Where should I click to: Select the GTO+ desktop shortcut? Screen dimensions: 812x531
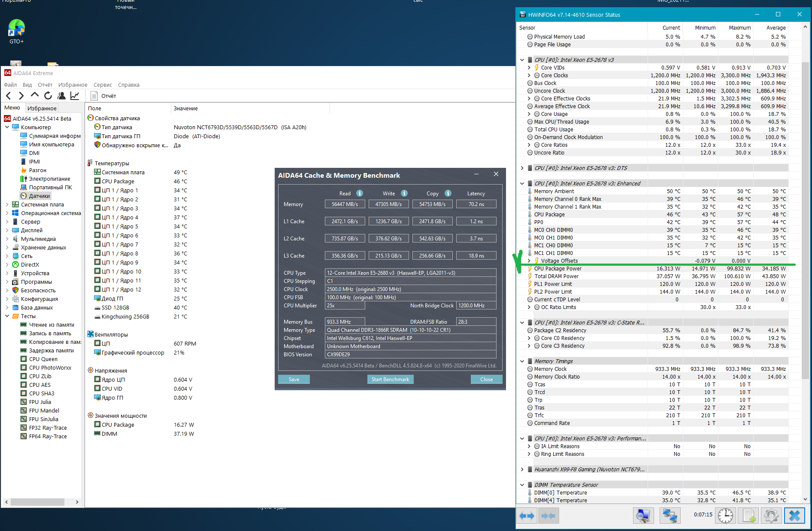tap(16, 32)
